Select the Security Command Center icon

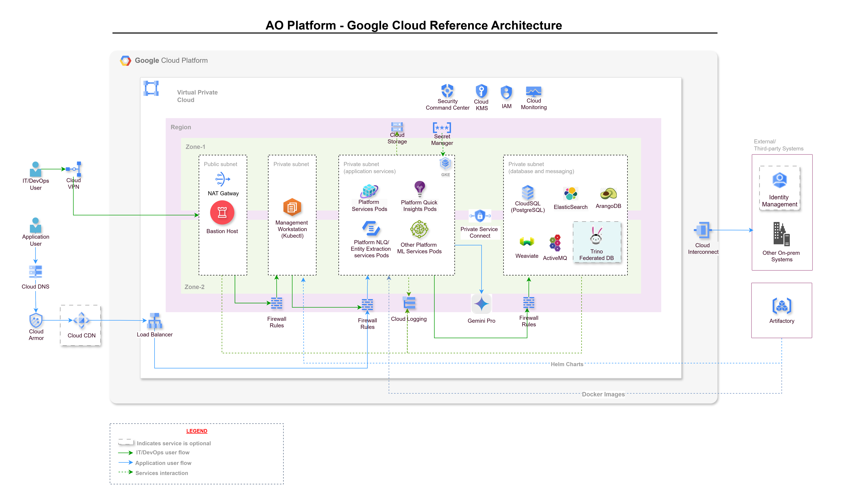(447, 91)
